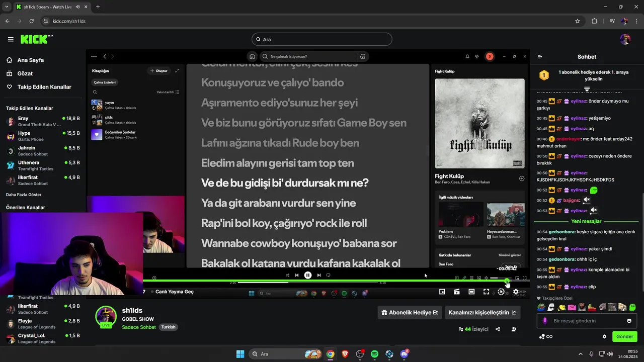Click the Kick search box

pyautogui.click(x=322, y=39)
